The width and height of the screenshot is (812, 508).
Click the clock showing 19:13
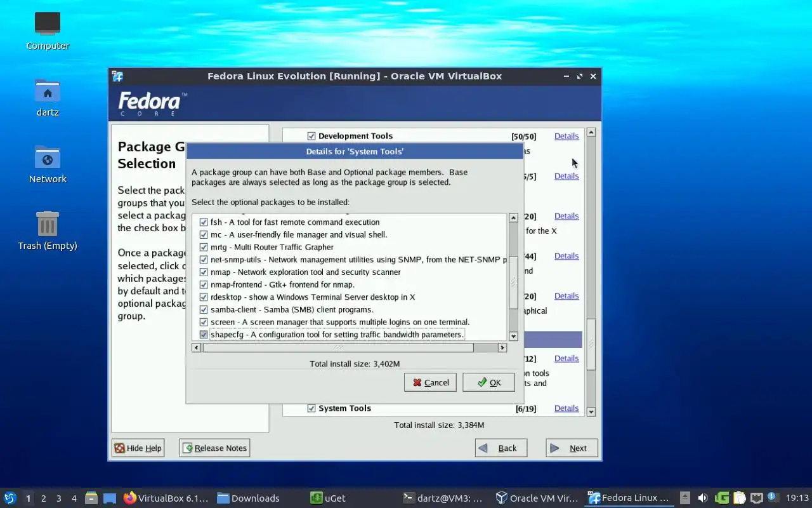797,498
